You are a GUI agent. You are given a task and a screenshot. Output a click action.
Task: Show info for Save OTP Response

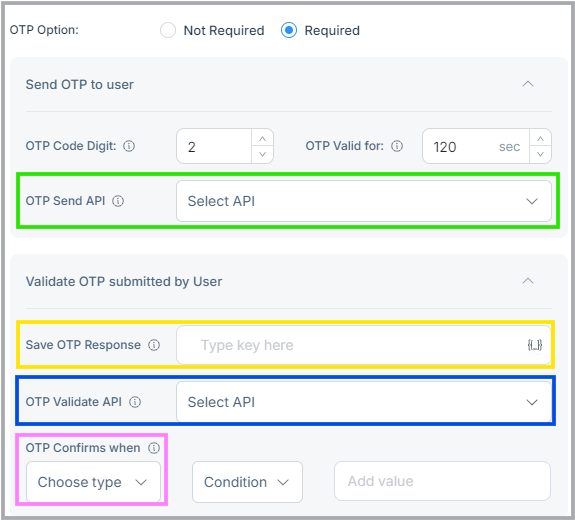click(154, 345)
